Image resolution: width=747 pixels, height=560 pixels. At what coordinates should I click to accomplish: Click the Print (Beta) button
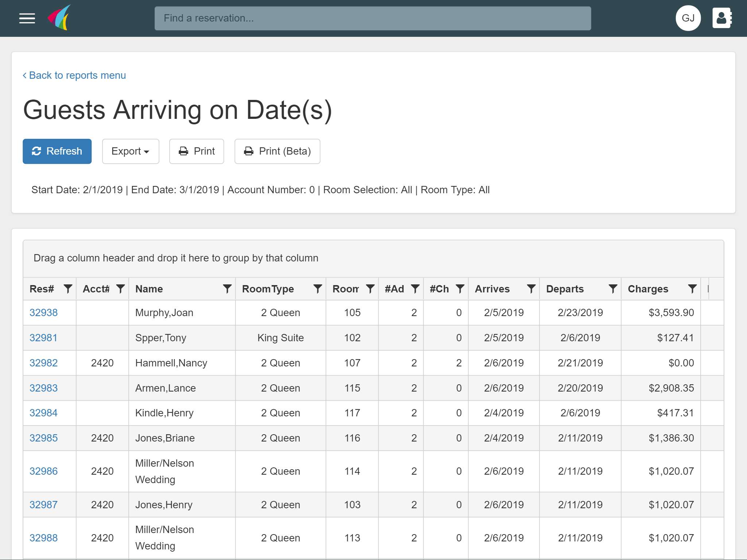click(x=277, y=151)
